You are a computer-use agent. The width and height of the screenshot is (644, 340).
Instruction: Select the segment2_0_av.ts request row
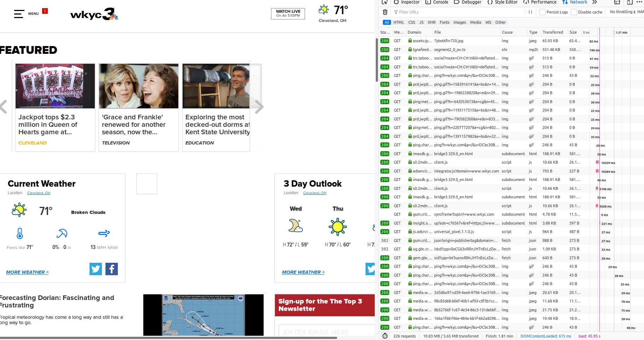tap(511, 50)
